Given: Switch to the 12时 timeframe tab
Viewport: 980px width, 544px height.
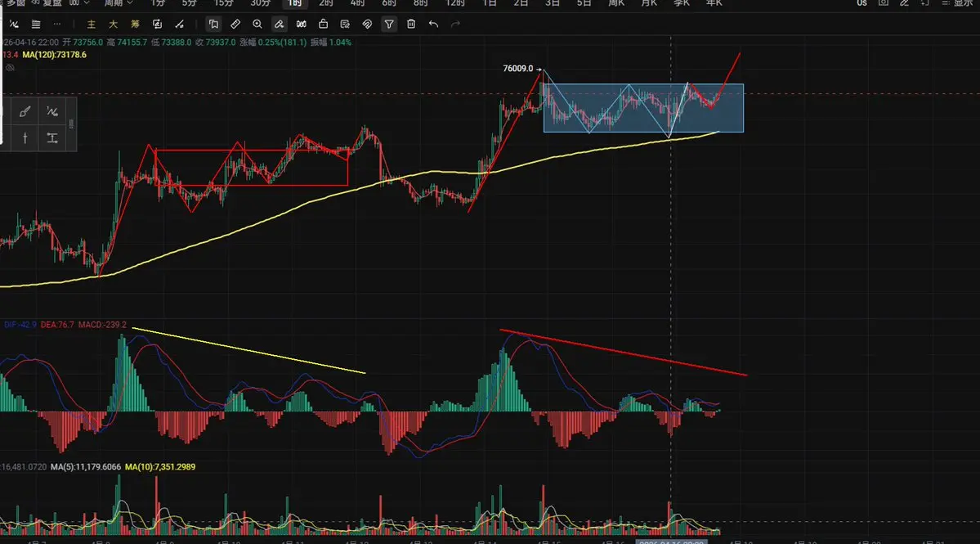Looking at the screenshot, I should pos(455,3).
